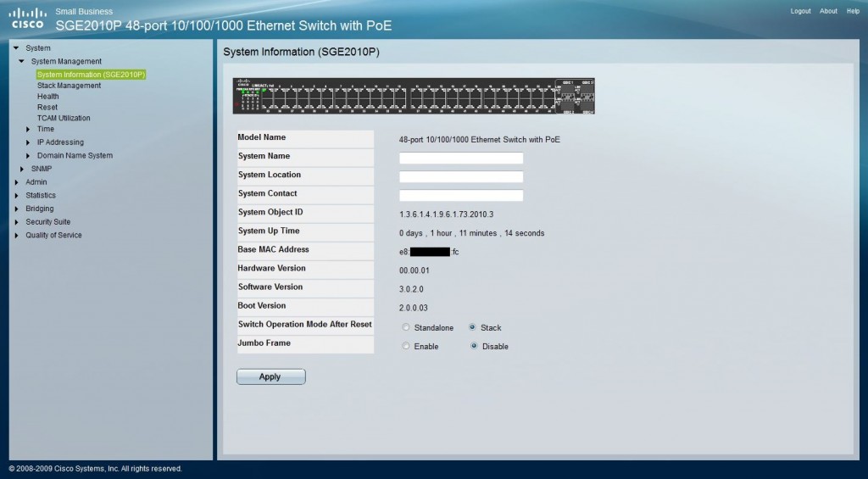Click the Cisco logo
868x479 pixels.
click(x=27, y=19)
